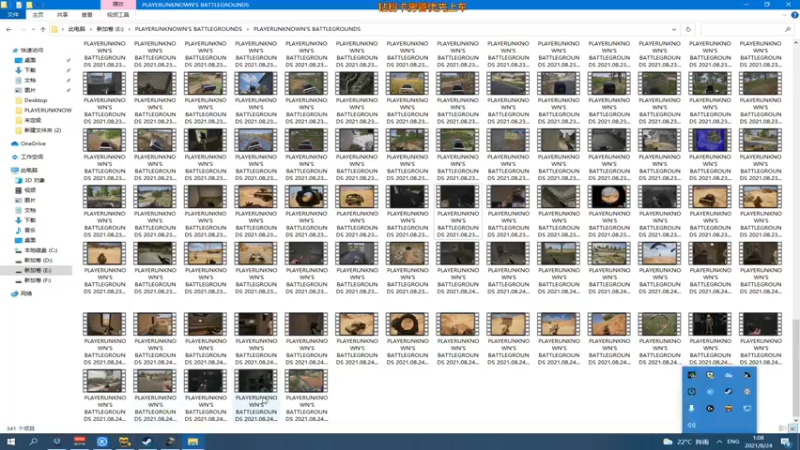Switch to details view layout
This screenshot has height=450, width=800.
782,429
